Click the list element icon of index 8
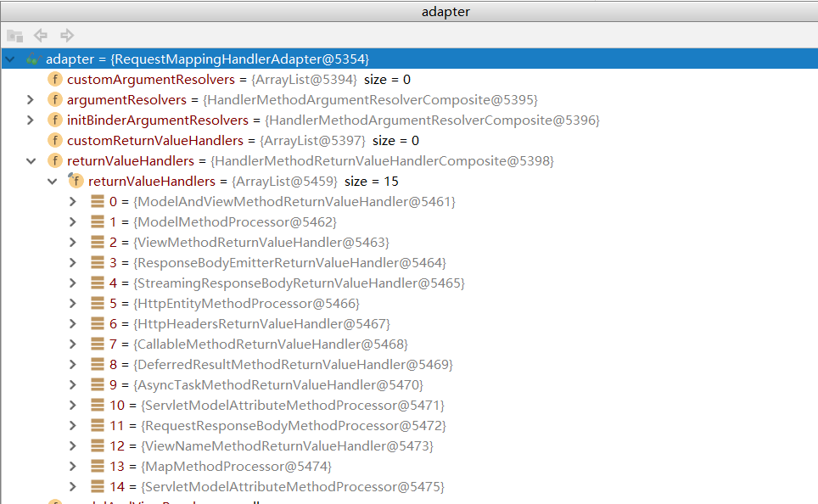This screenshot has width=818, height=504. pos(98,364)
